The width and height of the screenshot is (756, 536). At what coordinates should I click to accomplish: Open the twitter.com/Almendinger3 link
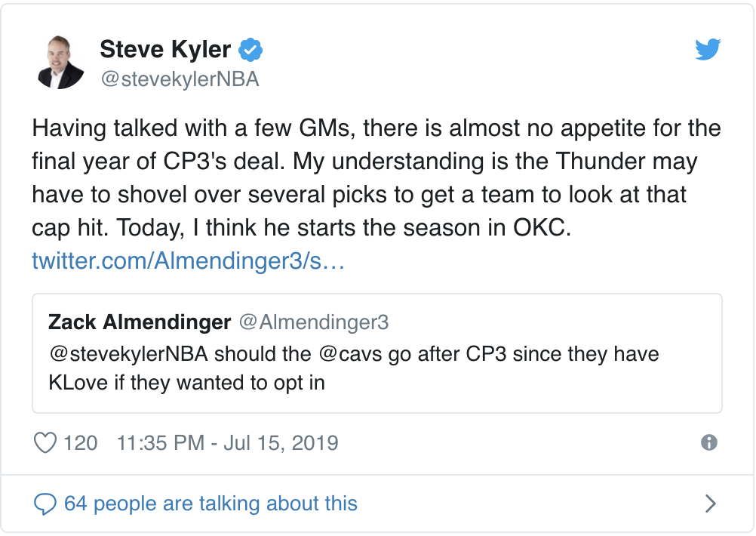click(x=188, y=261)
